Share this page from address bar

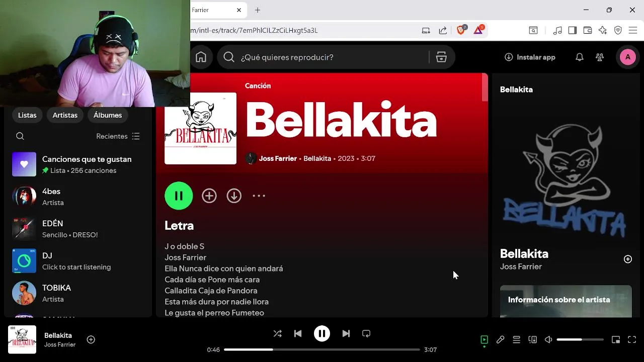click(x=443, y=31)
